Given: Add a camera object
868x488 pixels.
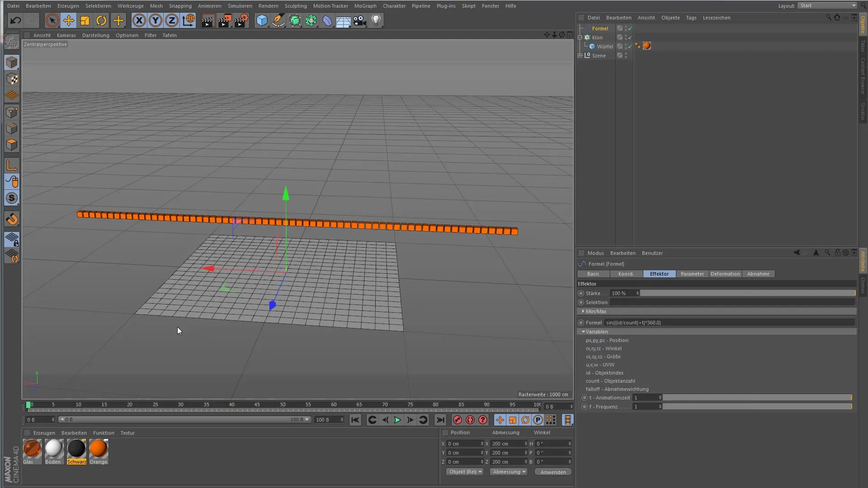Looking at the screenshot, I should pos(360,20).
